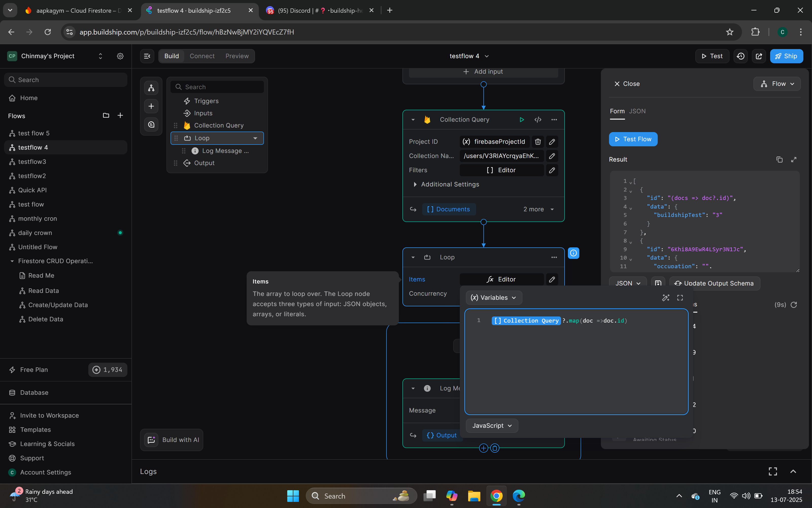The height and width of the screenshot is (508, 812).
Task: Switch to the Build tab
Action: click(172, 56)
